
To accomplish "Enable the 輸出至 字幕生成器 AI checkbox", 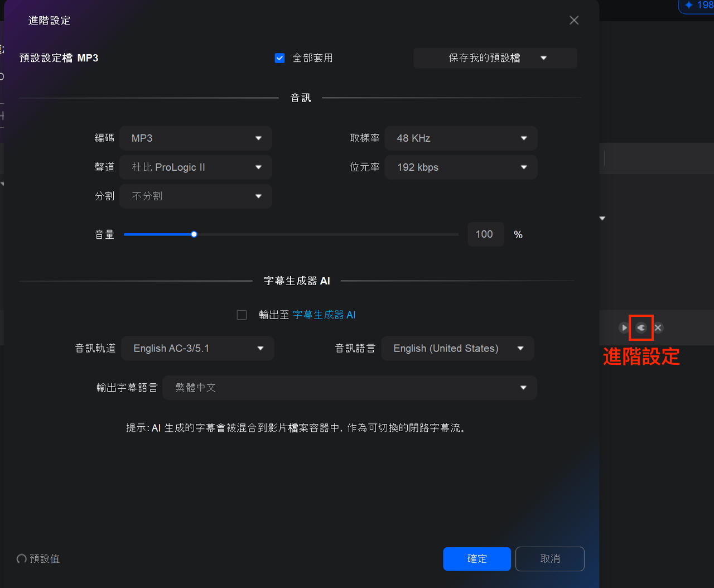I will (242, 315).
